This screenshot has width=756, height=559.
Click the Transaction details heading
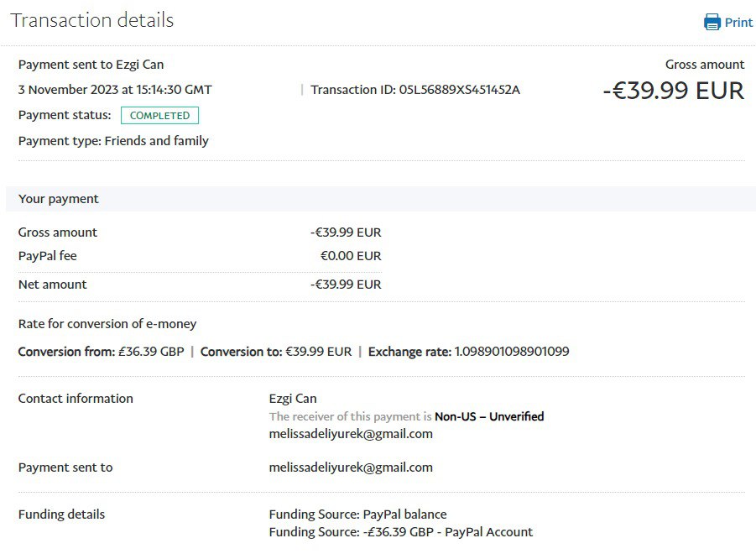[92, 20]
